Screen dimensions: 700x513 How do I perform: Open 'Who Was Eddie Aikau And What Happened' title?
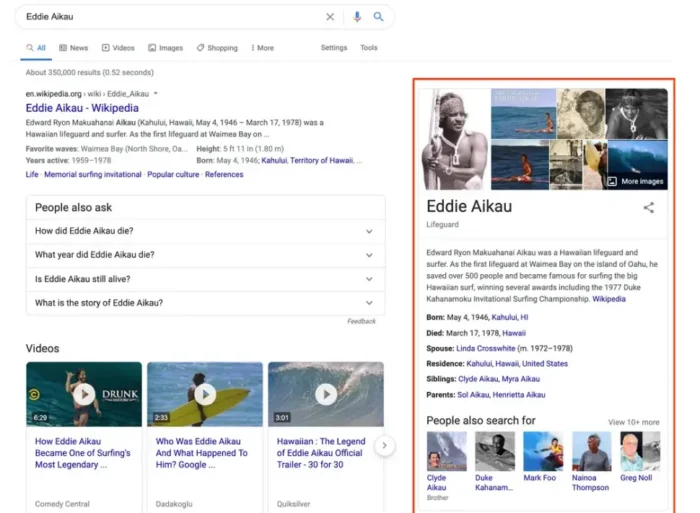click(201, 453)
